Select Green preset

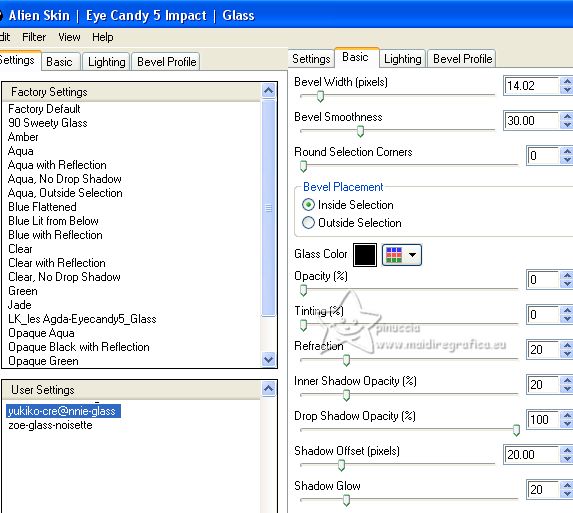[x=23, y=291]
